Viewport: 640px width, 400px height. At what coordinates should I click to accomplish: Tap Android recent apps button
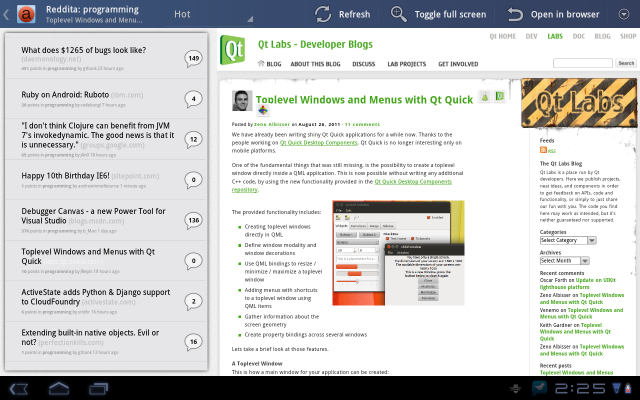[98, 388]
